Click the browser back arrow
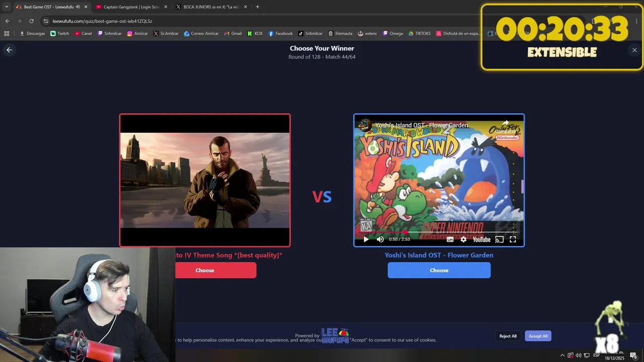This screenshot has height=362, width=644. coord(7,21)
